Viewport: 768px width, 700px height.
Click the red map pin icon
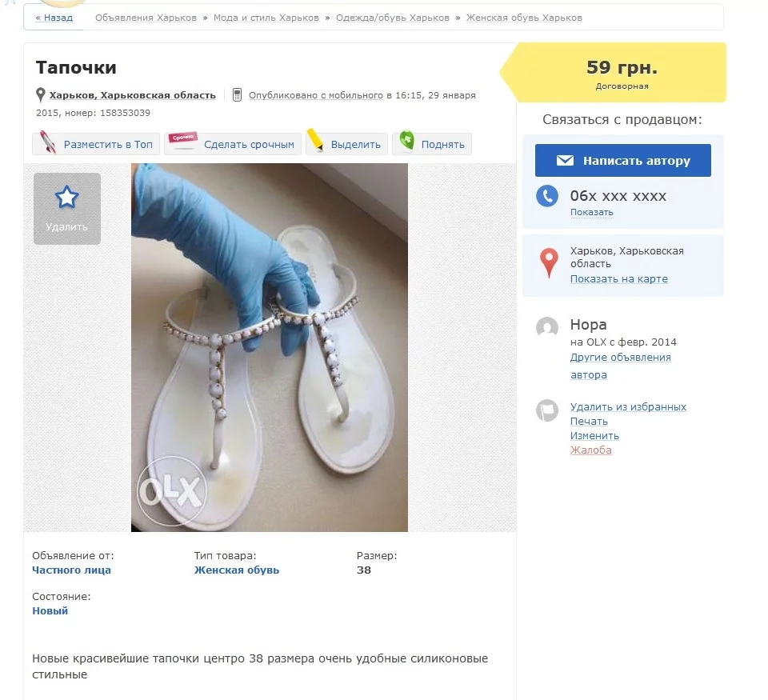(x=549, y=263)
